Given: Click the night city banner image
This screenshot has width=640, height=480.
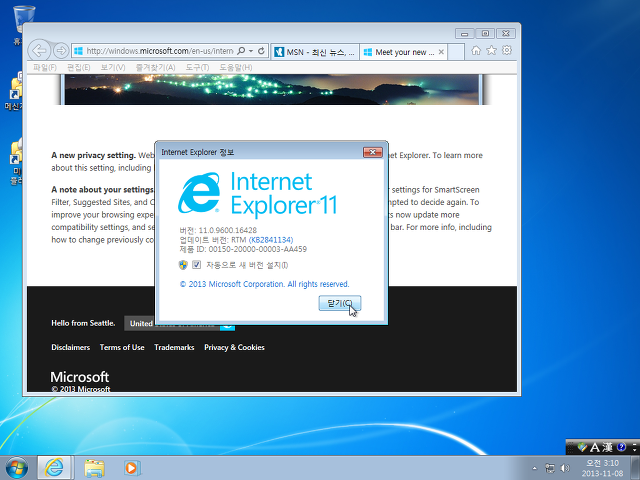Looking at the screenshot, I should [271, 89].
